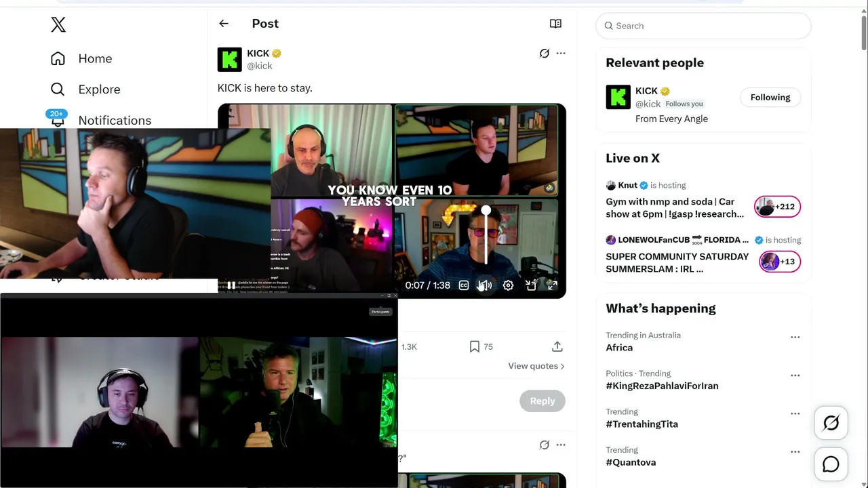Click Participants button in call window
The height and width of the screenshot is (488, 868).
point(380,312)
